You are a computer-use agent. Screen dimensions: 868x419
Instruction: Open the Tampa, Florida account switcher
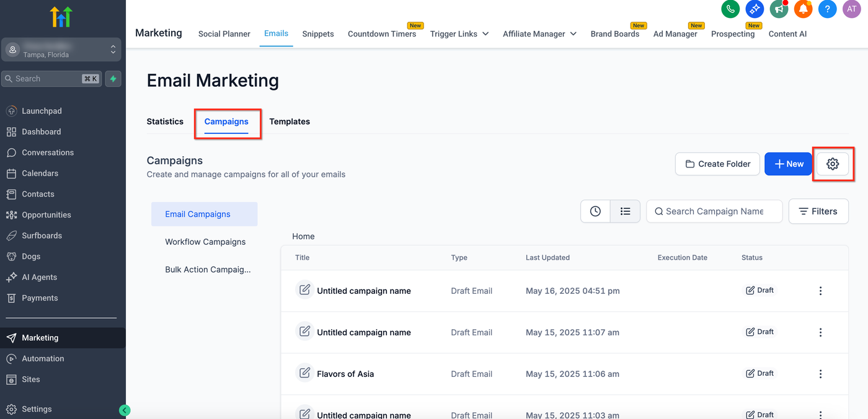click(61, 50)
